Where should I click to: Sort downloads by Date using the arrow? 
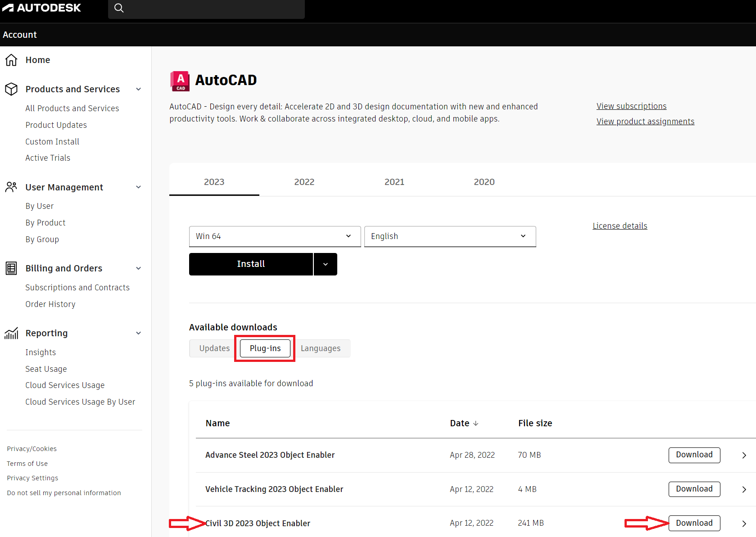(476, 423)
